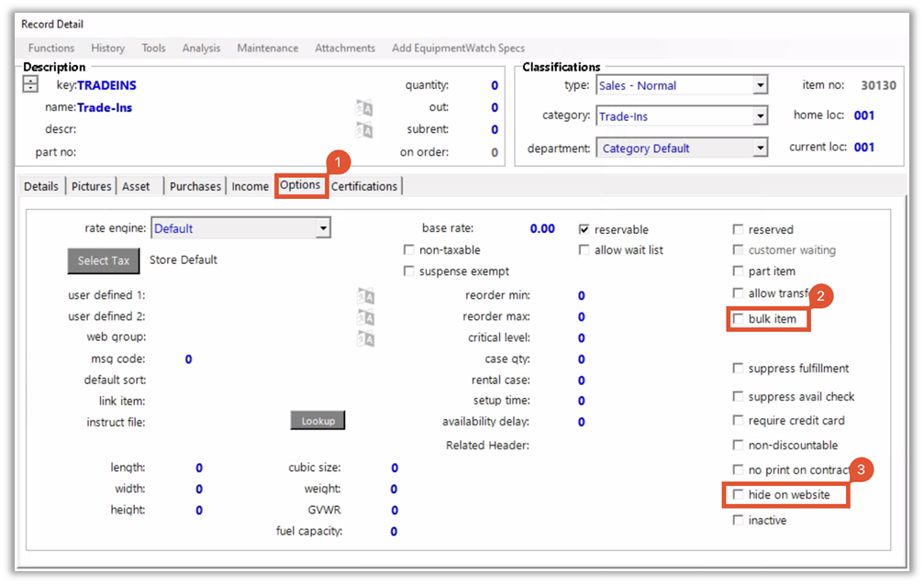Open the department Category Default dropdown

point(760,148)
